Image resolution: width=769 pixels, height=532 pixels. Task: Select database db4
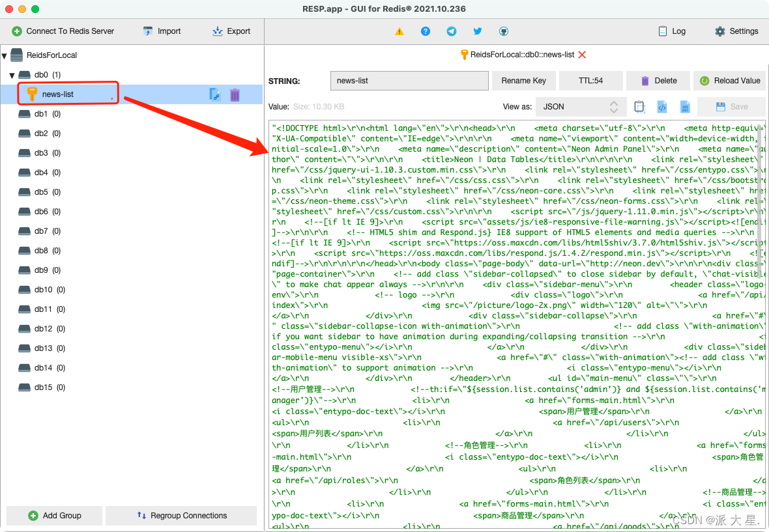[x=47, y=173]
